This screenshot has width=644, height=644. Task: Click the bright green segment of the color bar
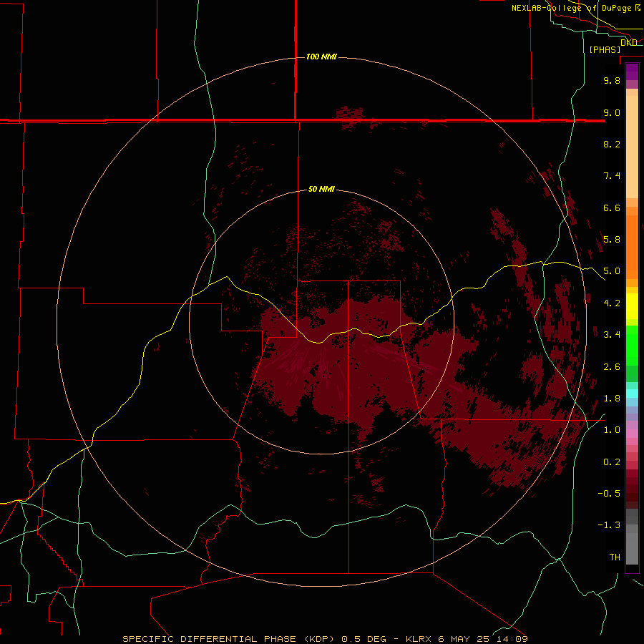632,345
